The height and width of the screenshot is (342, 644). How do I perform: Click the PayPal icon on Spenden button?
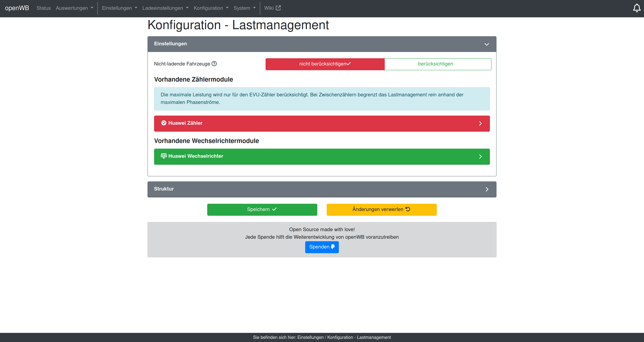tap(333, 247)
